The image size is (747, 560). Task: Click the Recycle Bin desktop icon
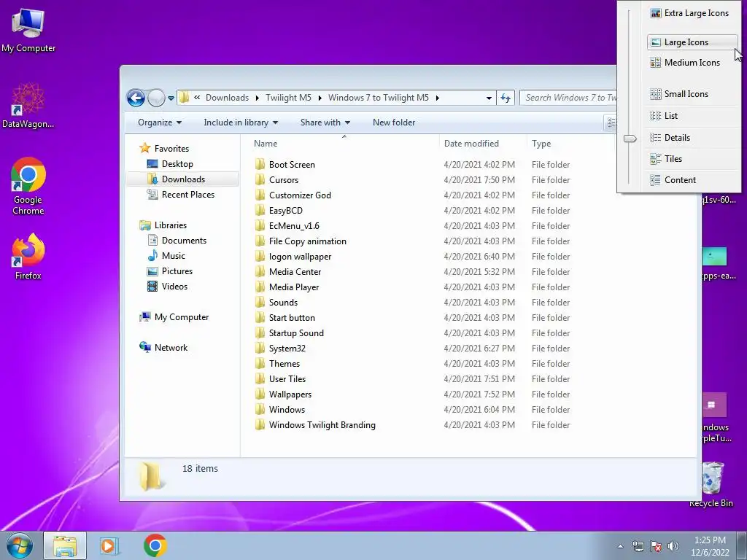(711, 484)
